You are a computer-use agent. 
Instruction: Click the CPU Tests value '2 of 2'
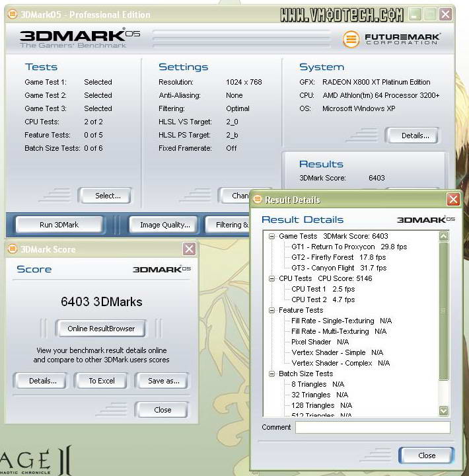coord(93,122)
